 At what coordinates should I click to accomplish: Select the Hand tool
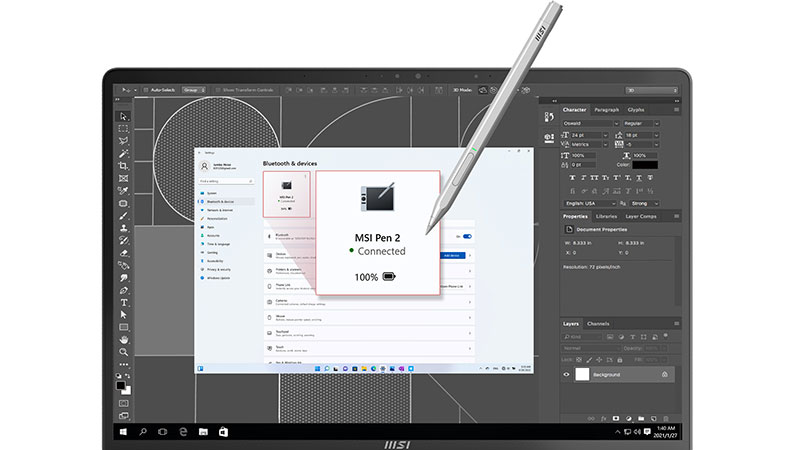(124, 340)
